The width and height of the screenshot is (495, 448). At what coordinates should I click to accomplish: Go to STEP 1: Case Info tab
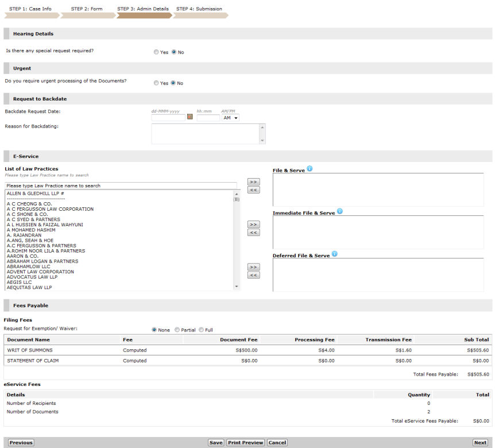30,9
